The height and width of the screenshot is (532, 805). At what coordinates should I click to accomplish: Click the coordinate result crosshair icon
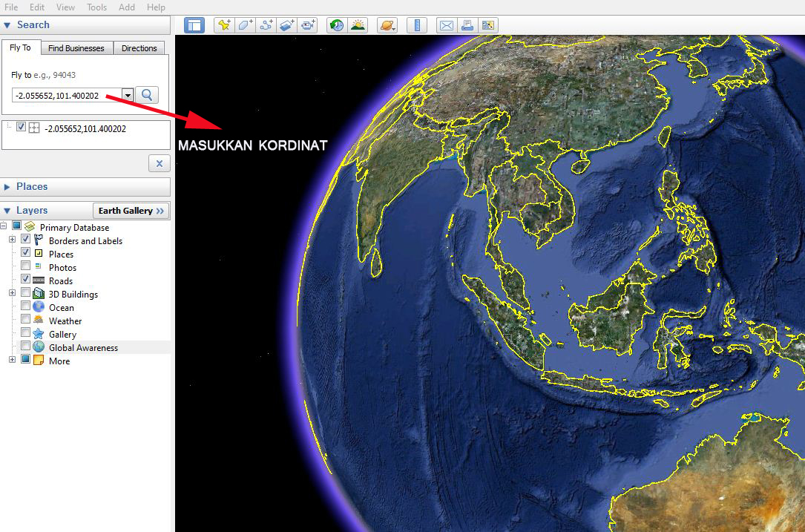34,128
